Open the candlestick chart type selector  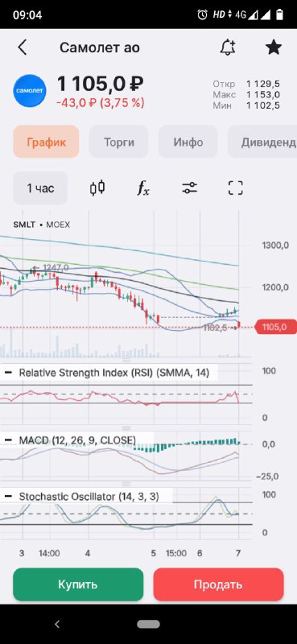coord(97,188)
